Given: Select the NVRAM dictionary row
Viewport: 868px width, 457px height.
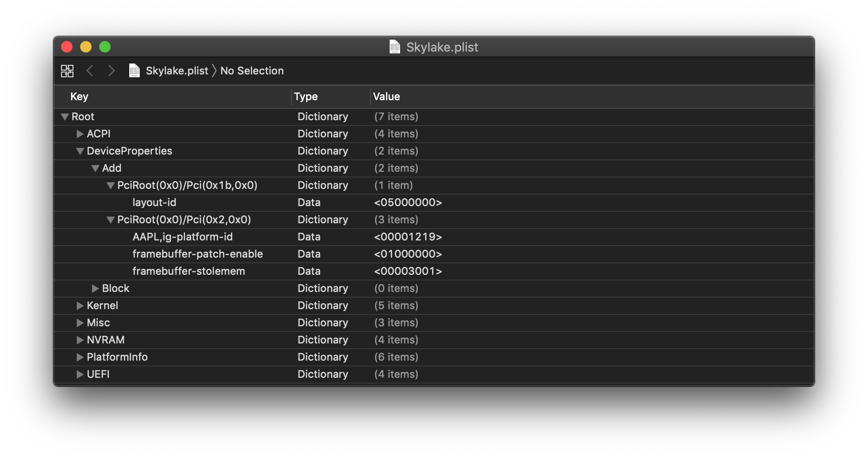Looking at the screenshot, I should click(x=106, y=340).
